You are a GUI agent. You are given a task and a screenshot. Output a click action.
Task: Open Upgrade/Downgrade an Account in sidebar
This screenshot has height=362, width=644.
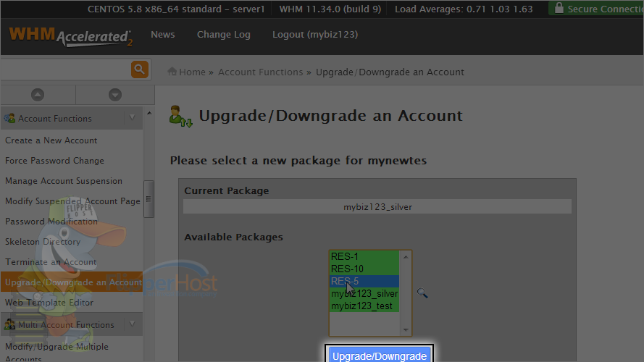point(72,282)
